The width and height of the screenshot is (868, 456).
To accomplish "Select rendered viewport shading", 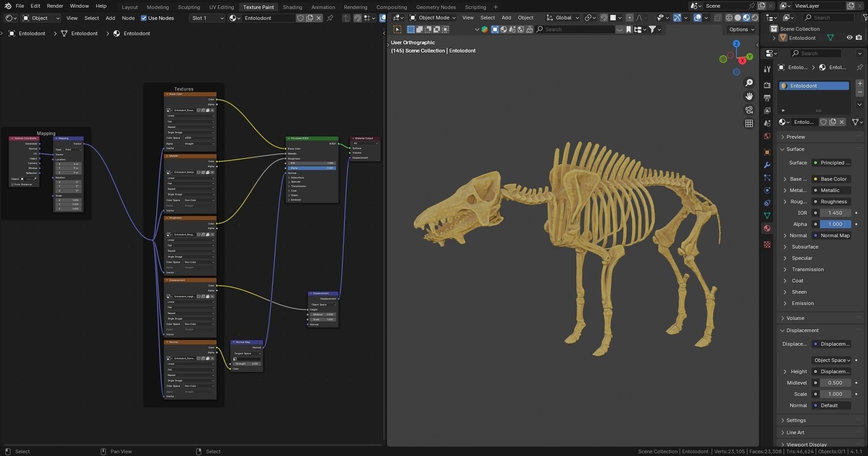I will 755,18.
